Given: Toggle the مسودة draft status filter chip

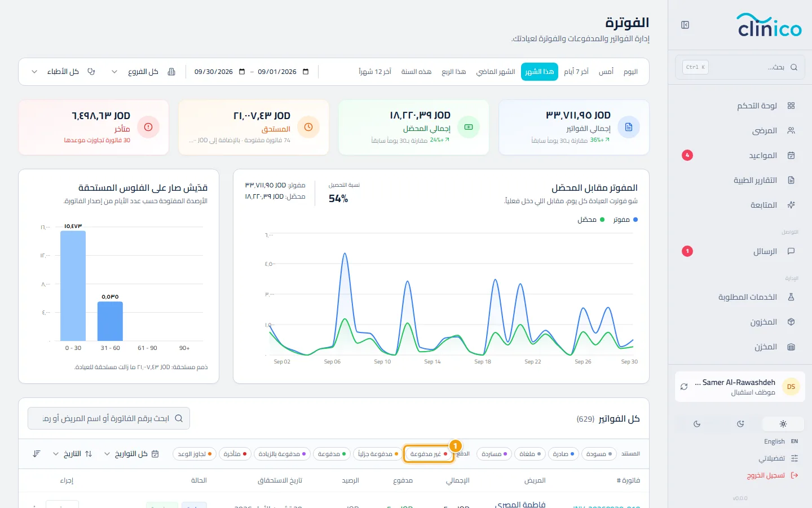Looking at the screenshot, I should click(599, 454).
